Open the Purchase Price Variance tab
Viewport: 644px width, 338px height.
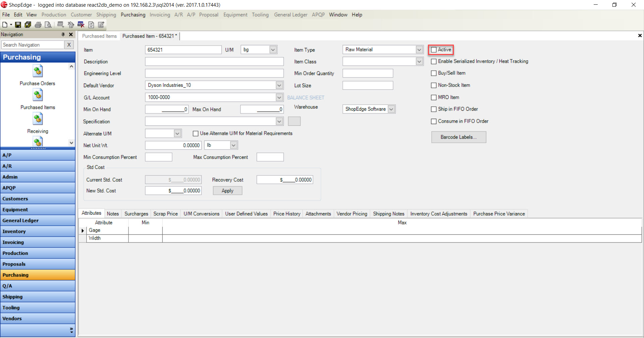tap(499, 214)
